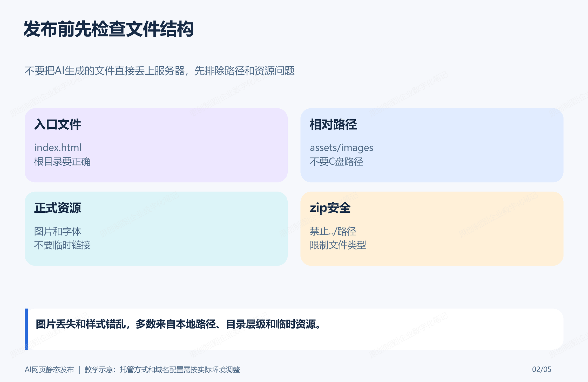Click the footer label AI网页静态发布

click(x=49, y=370)
